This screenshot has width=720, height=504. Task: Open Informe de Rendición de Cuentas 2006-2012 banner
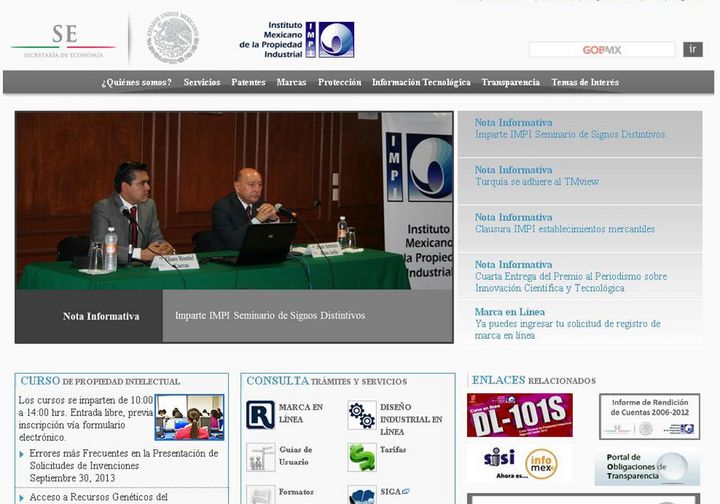tap(649, 416)
